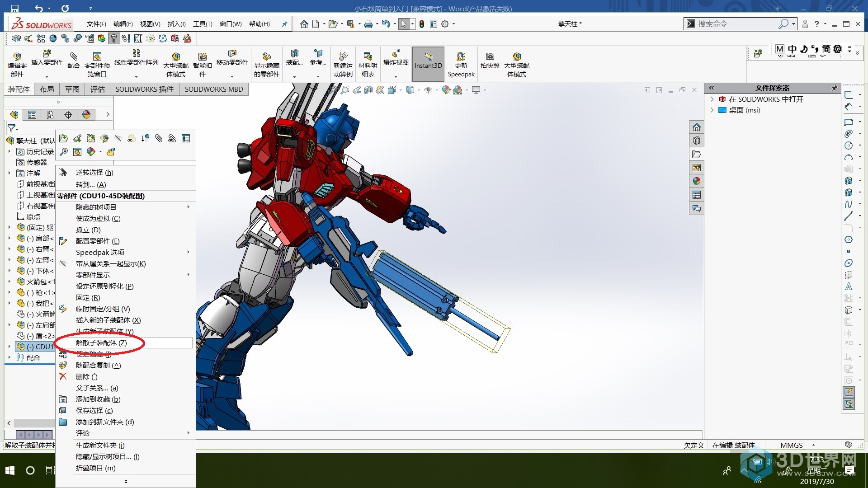Open the 零部件显示 submenu
Screen dimensions: 868x488
tap(126, 275)
